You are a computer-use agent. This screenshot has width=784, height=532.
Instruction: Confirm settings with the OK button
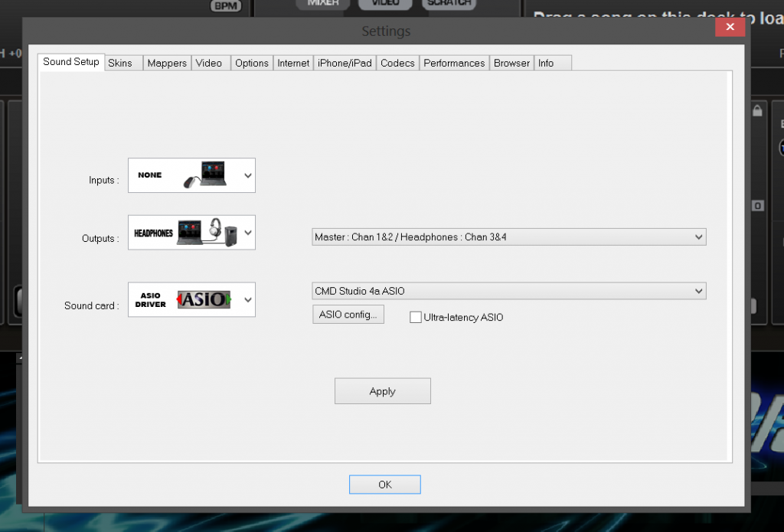point(385,485)
